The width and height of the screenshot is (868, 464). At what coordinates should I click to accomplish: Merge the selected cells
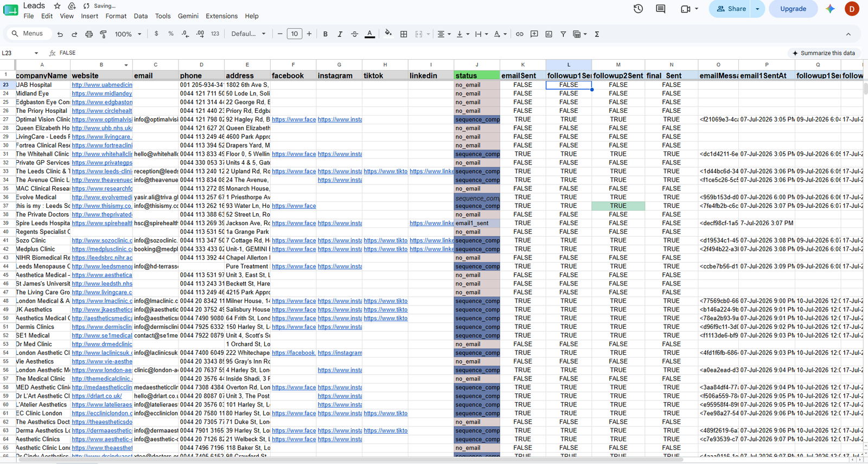(419, 34)
